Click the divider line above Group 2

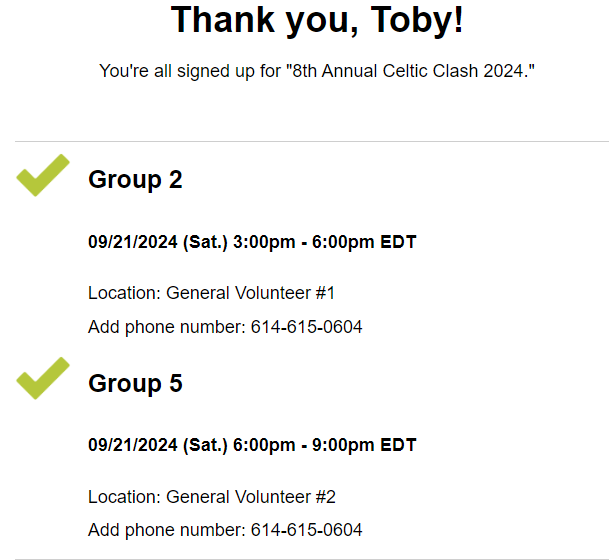312,141
